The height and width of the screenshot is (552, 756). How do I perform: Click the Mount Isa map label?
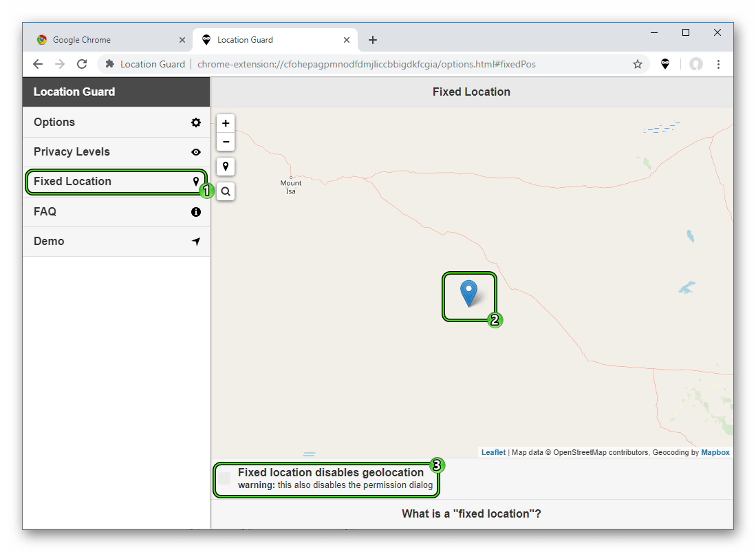pos(291,187)
